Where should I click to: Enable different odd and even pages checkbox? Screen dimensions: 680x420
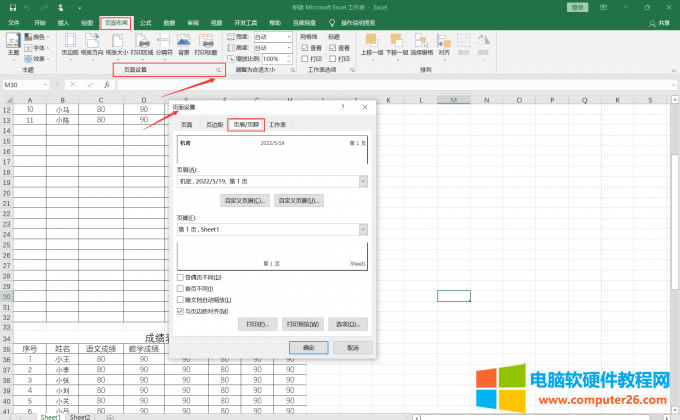click(180, 277)
